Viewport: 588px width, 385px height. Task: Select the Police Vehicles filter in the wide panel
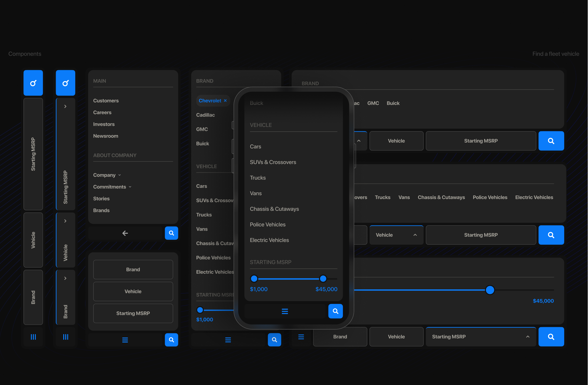490,197
